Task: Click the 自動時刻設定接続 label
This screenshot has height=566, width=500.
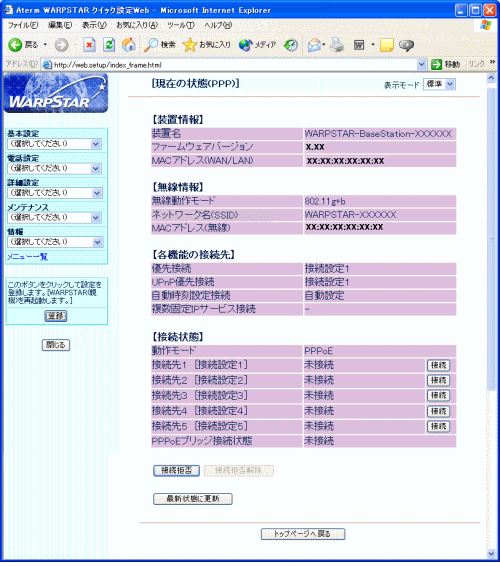Action: (191, 296)
